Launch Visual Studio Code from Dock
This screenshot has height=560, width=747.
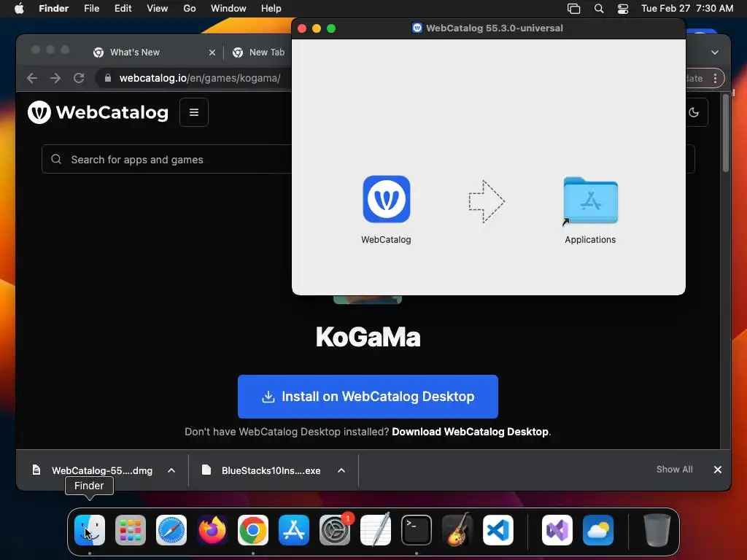(x=498, y=530)
